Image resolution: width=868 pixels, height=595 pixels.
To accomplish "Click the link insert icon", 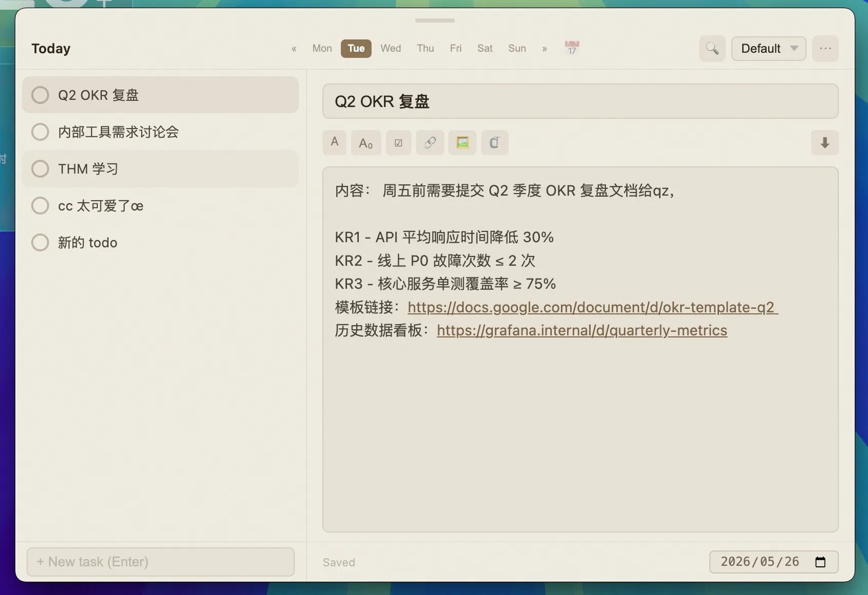I will pos(430,142).
